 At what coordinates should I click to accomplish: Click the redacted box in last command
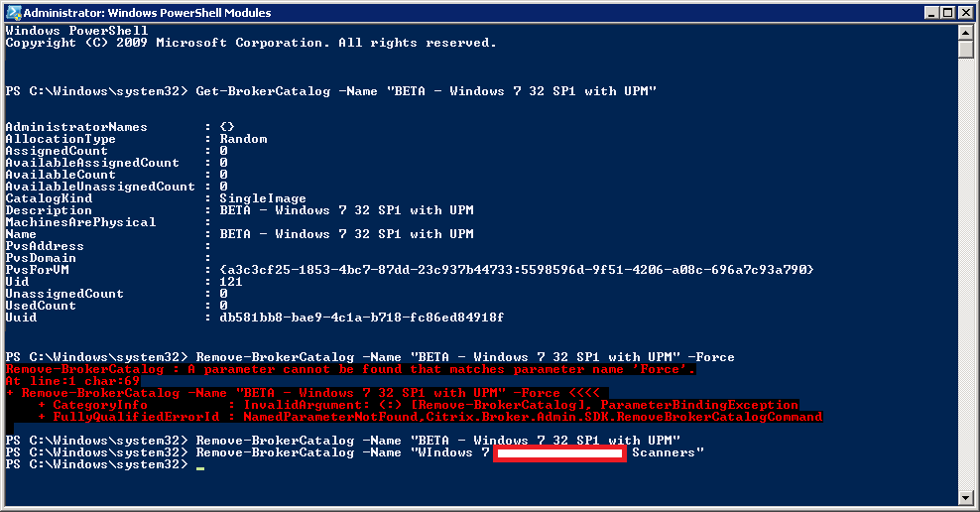(x=560, y=453)
